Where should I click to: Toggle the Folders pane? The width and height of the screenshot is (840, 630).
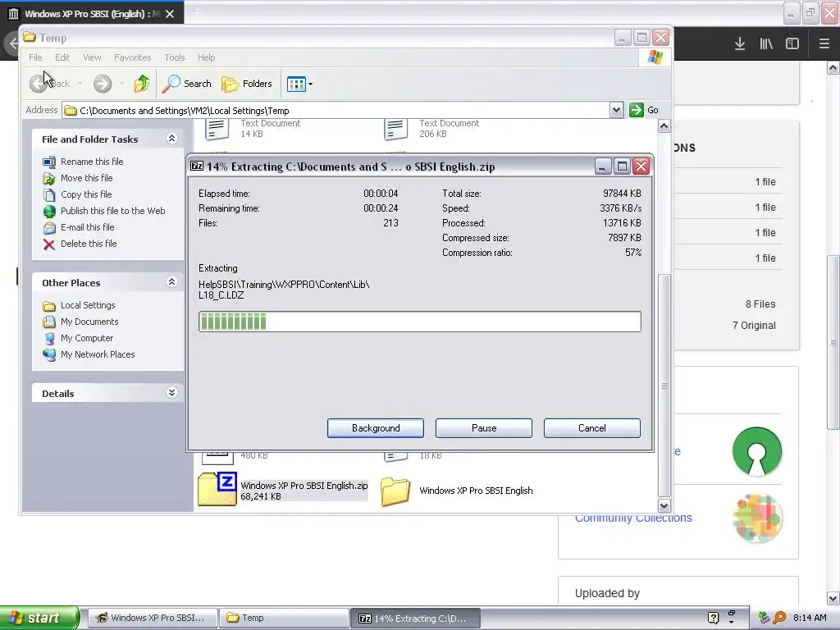pyautogui.click(x=247, y=84)
